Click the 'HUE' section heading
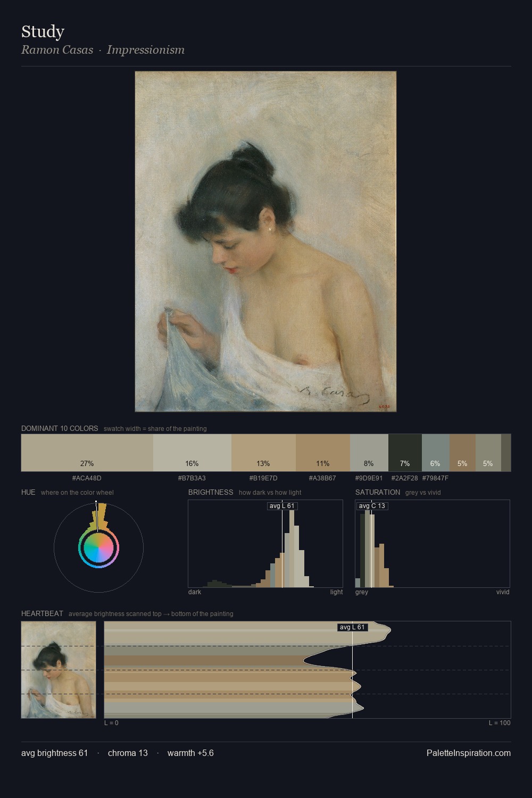Screen dimensions: 532x798 pos(28,492)
